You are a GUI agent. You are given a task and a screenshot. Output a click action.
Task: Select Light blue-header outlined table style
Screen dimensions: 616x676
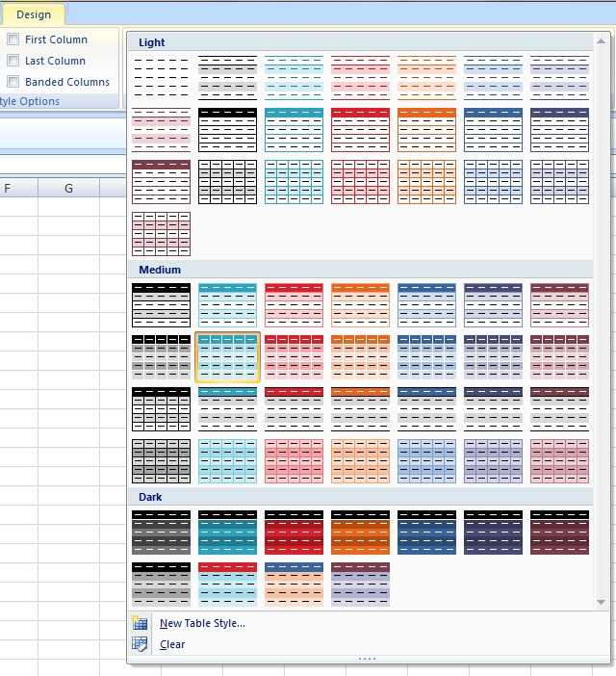[x=493, y=130]
